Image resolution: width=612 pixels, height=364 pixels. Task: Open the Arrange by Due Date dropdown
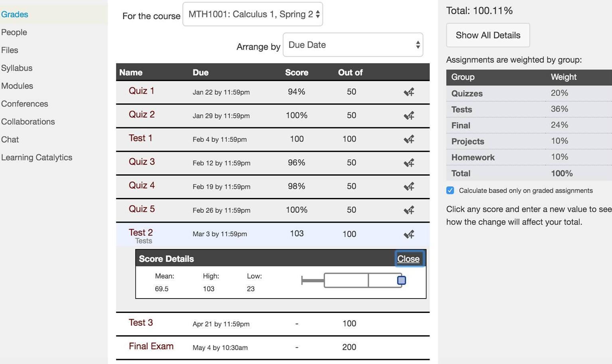point(353,45)
